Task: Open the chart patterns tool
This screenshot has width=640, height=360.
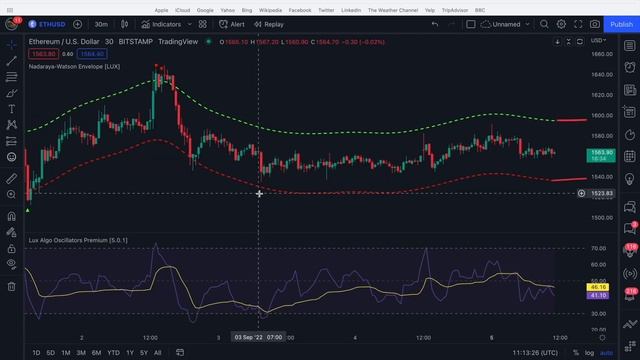Action: pos(11,125)
